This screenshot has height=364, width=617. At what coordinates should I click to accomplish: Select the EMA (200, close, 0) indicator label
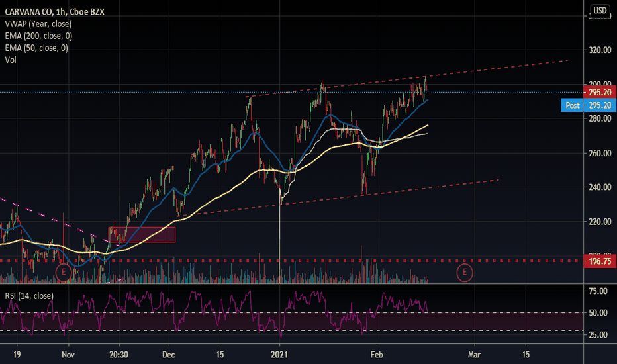pos(38,36)
